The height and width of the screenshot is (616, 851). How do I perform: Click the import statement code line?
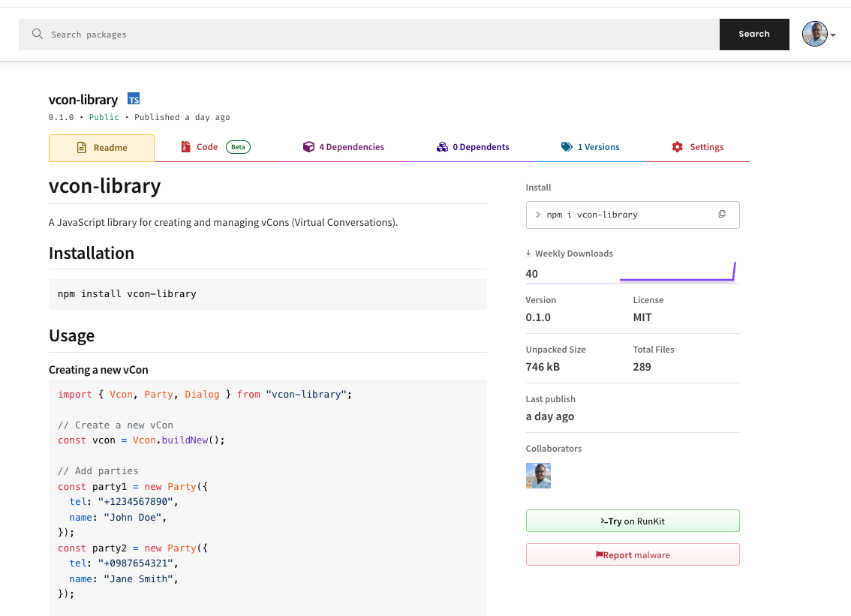(205, 395)
